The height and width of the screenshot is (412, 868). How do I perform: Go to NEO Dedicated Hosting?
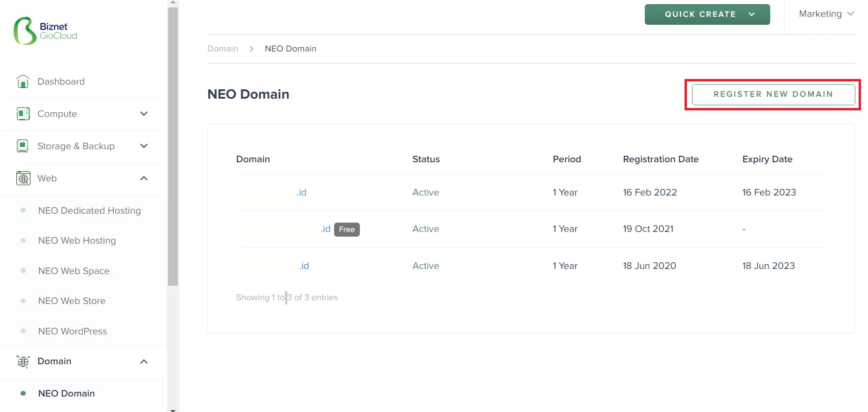coord(89,210)
